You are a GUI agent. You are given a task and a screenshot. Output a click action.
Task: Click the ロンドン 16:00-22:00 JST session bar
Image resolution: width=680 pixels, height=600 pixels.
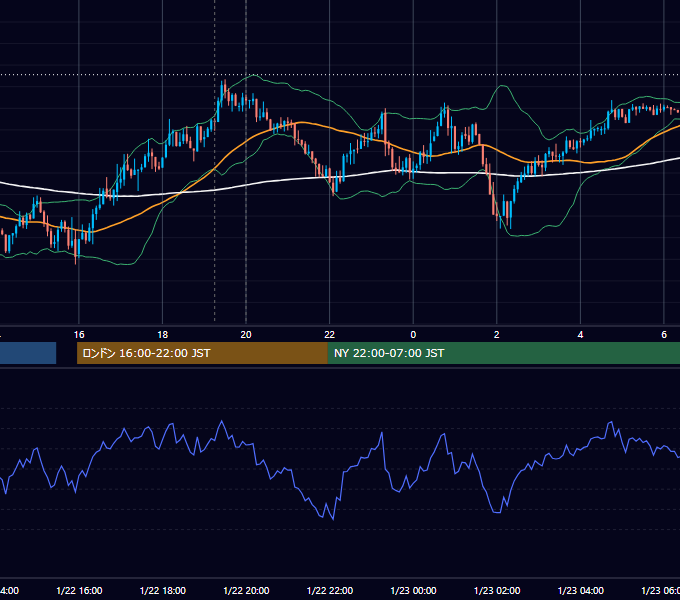click(x=202, y=353)
